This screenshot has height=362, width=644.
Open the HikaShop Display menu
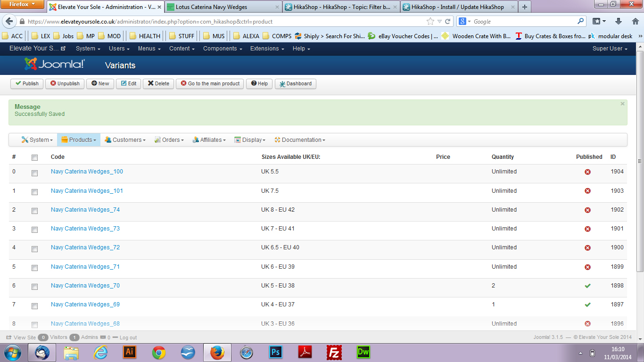click(250, 140)
